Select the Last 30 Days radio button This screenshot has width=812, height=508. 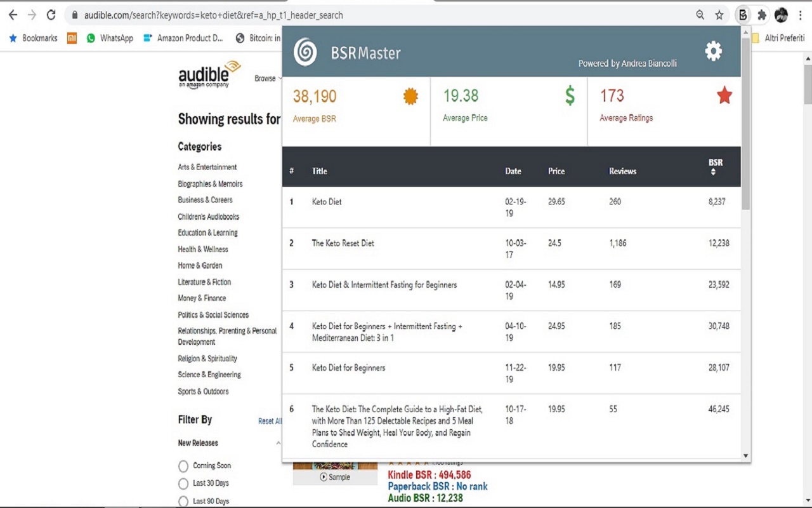(x=183, y=485)
